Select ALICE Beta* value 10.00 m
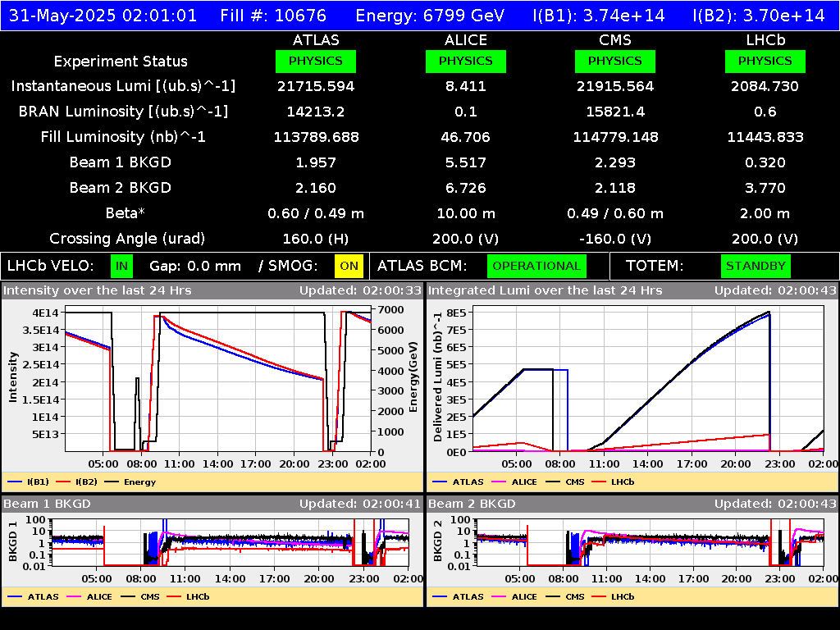Viewport: 840px width, 630px height. click(466, 213)
